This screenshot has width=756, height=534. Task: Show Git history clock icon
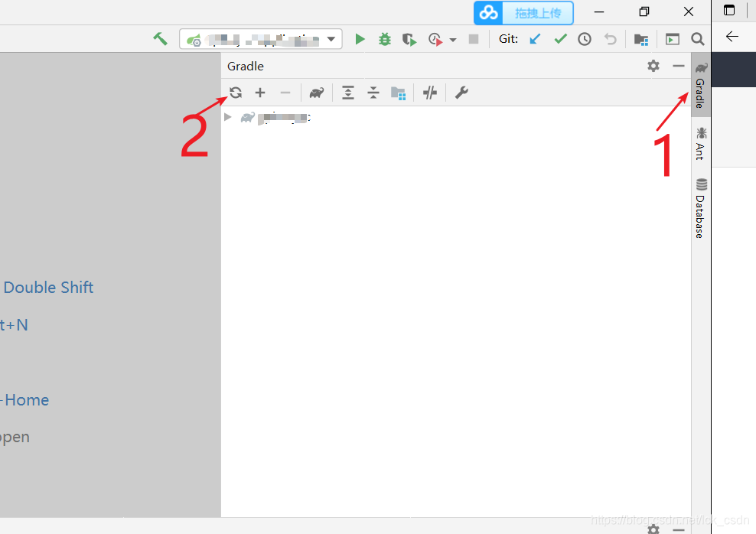[x=585, y=39]
